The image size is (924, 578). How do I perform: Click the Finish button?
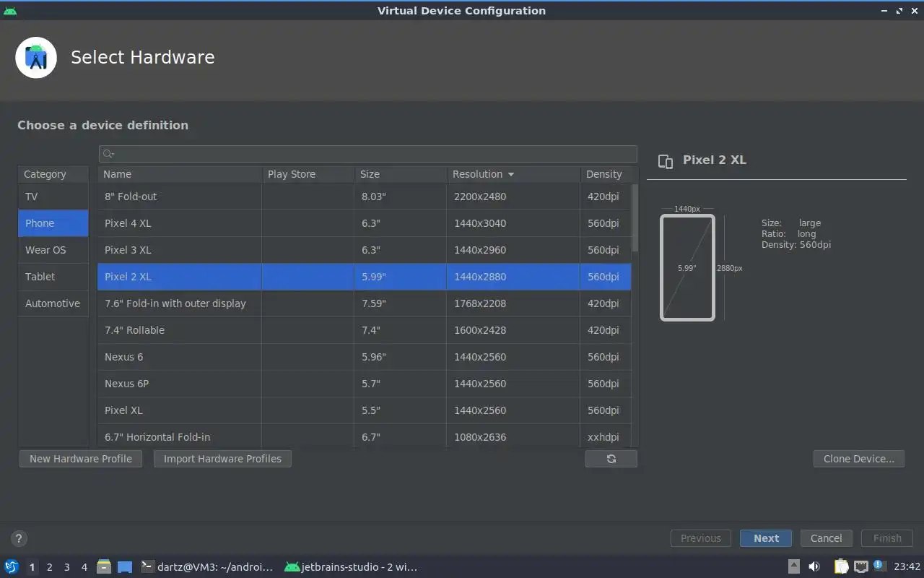(x=887, y=538)
